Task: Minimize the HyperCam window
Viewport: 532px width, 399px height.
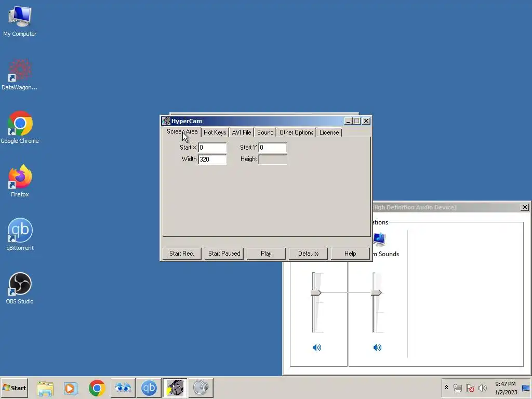Action: pos(348,121)
